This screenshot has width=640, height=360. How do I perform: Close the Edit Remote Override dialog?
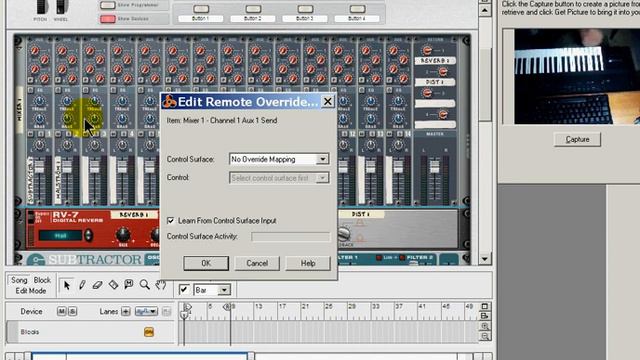[x=327, y=101]
